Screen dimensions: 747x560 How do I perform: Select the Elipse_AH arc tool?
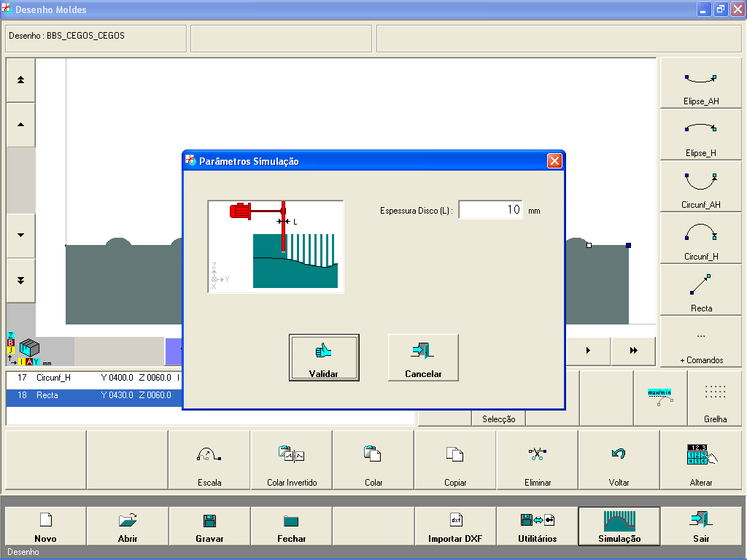point(701,83)
